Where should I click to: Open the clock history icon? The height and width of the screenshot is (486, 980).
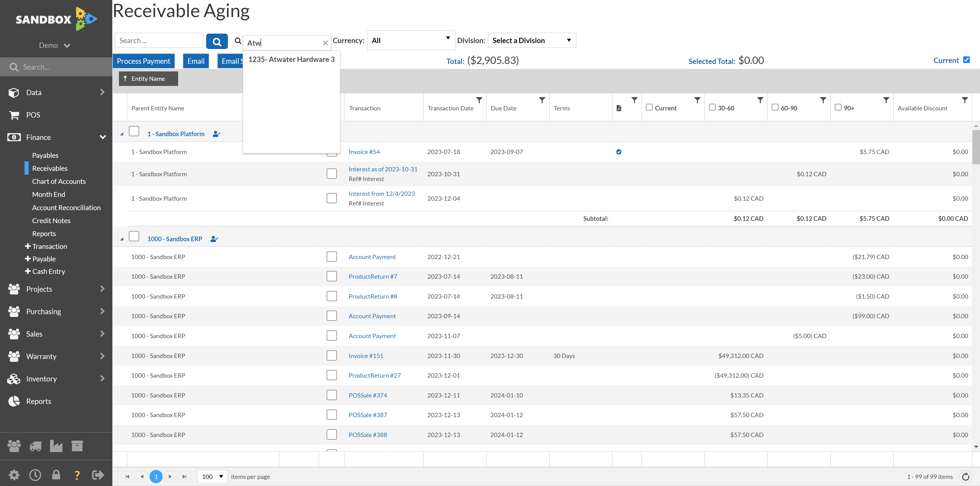click(35, 475)
